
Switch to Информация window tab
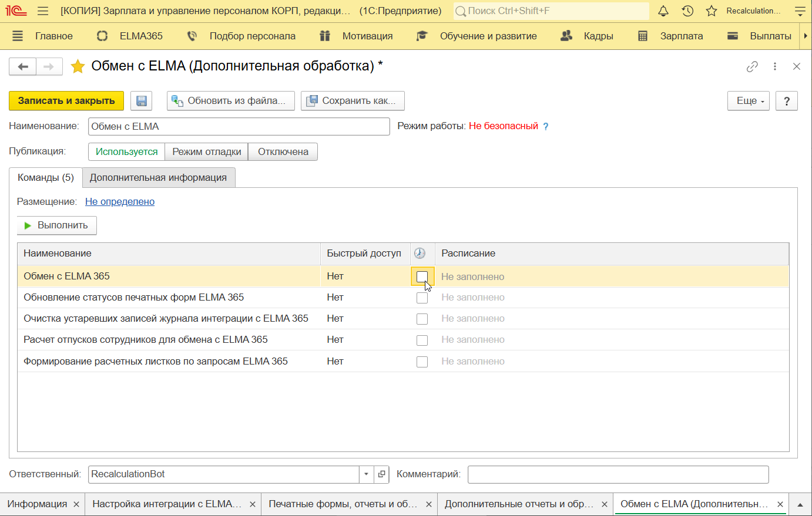[x=37, y=504]
